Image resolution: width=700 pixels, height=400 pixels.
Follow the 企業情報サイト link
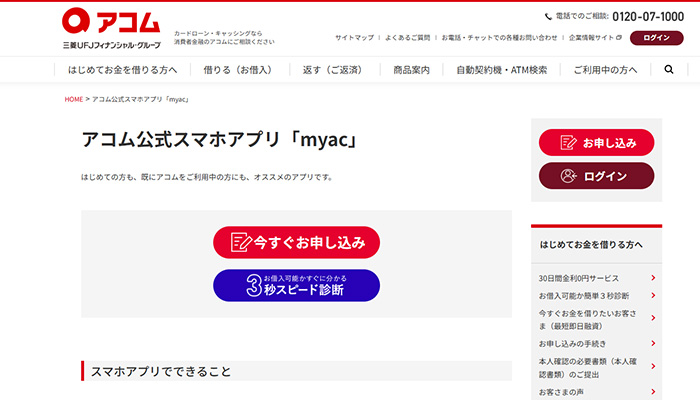coord(592,38)
